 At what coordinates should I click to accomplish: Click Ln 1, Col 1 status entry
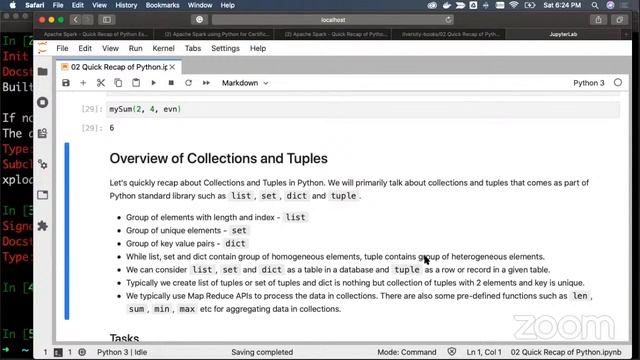pos(484,352)
